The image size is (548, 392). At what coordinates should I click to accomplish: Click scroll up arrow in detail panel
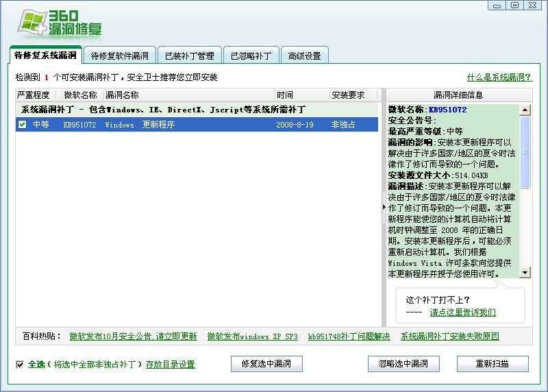[x=525, y=110]
